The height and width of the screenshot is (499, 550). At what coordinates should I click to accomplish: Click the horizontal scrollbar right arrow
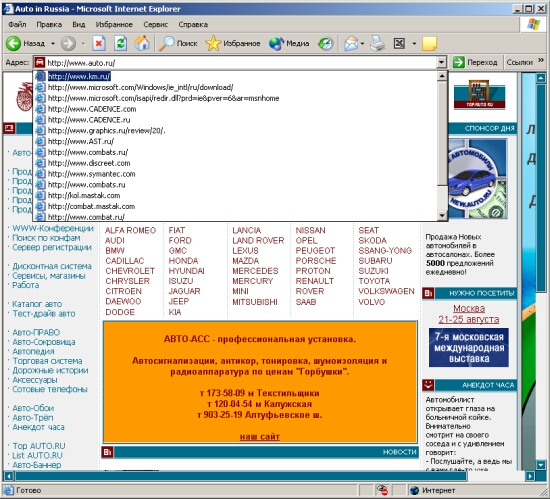tap(530, 476)
